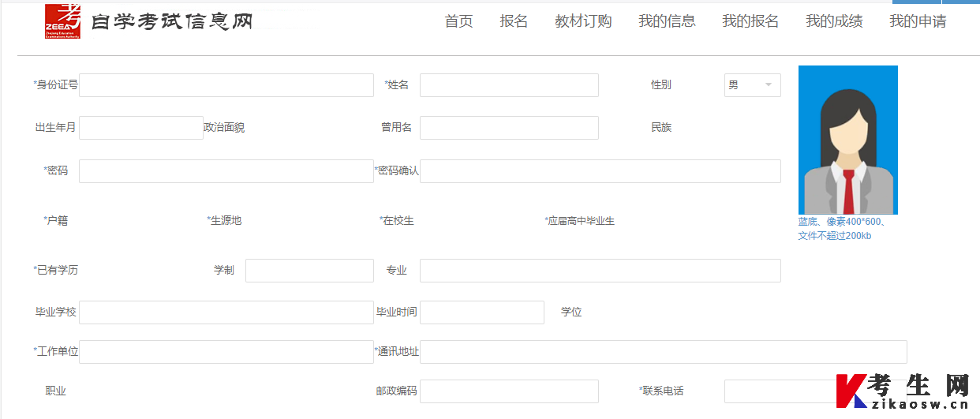Viewport: 980px width, 419px height.
Task: Navigate to 我的信息
Action: coord(667,21)
